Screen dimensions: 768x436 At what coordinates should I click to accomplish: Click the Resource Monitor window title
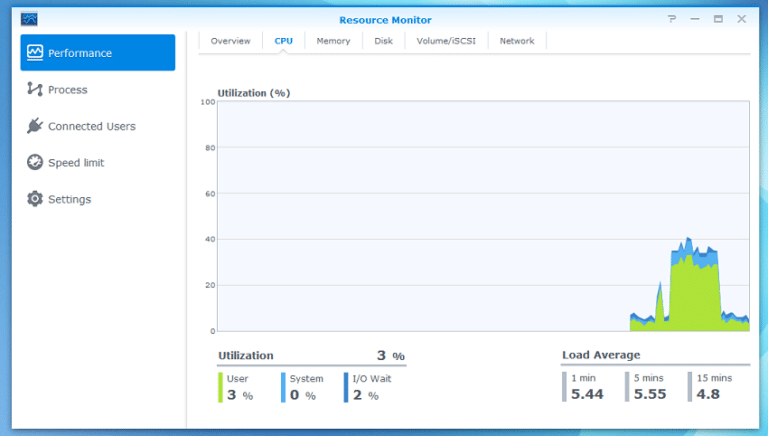pyautogui.click(x=385, y=20)
